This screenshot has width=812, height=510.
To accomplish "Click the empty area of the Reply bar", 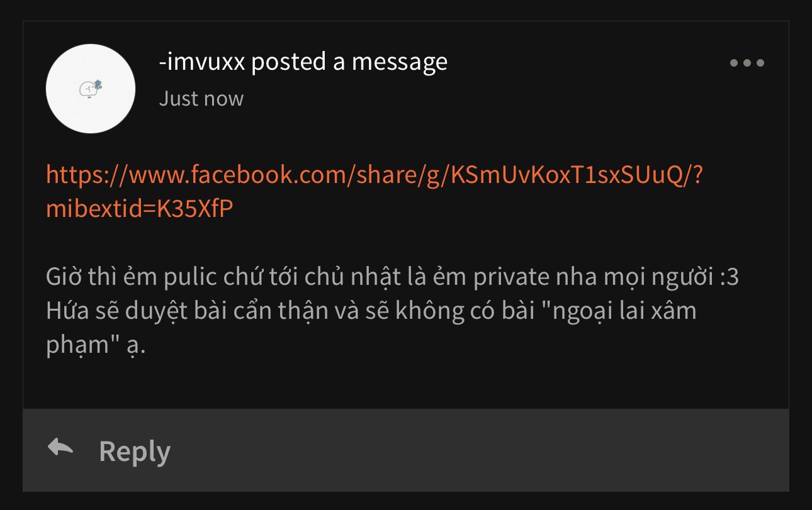I will (478, 450).
